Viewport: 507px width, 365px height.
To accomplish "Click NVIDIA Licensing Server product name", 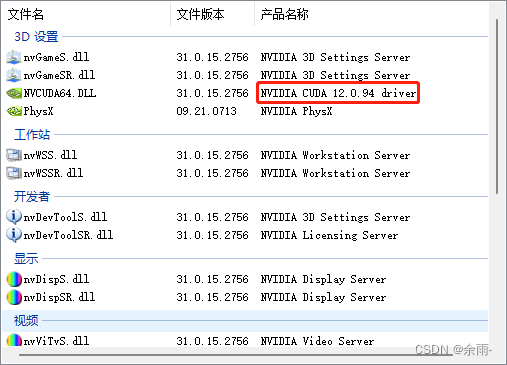I will click(x=329, y=235).
